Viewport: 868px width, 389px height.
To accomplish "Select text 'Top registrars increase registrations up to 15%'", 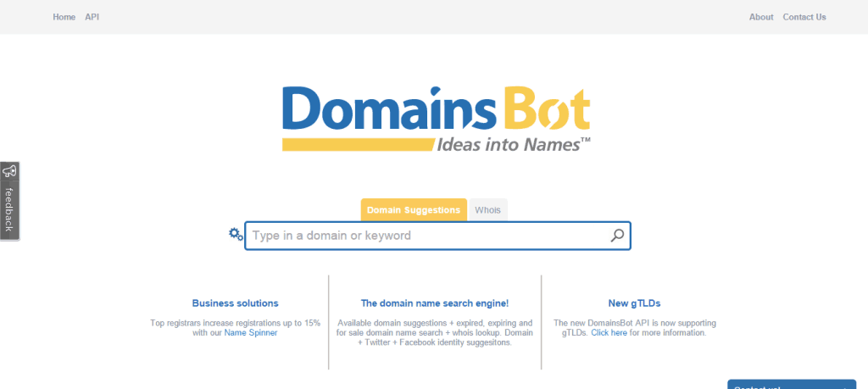I will coord(236,323).
